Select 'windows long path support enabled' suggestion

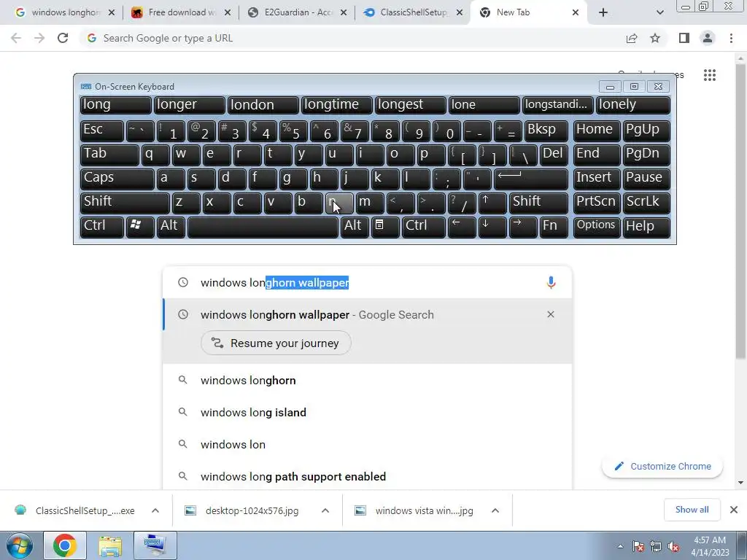(x=367, y=476)
